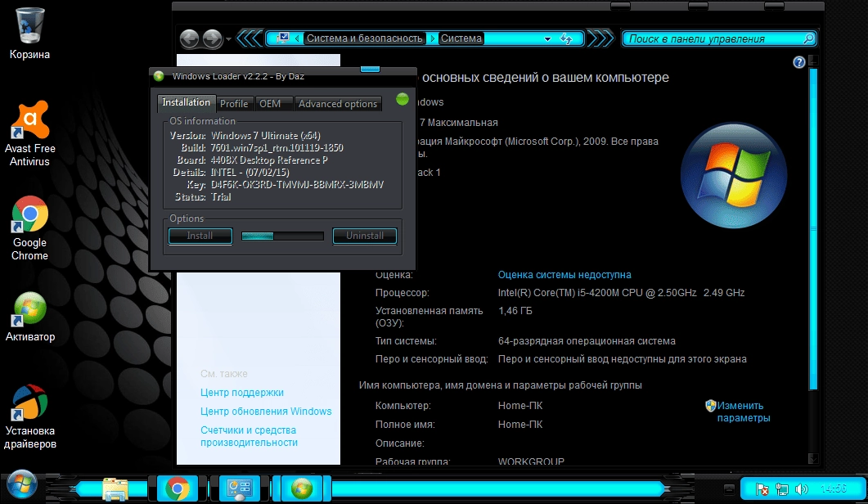868x504 pixels.
Task: Click the Action Center flag tray icon
Action: (x=762, y=489)
